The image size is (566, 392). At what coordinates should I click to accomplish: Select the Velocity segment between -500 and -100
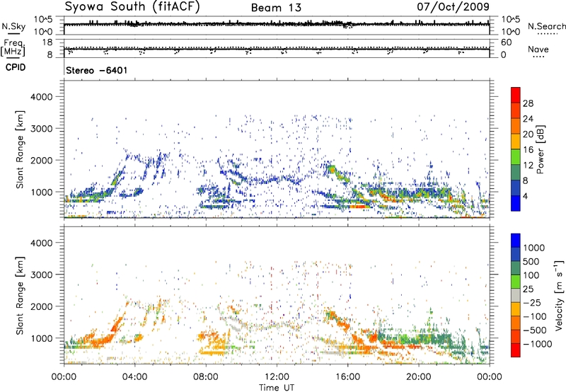[516, 323]
